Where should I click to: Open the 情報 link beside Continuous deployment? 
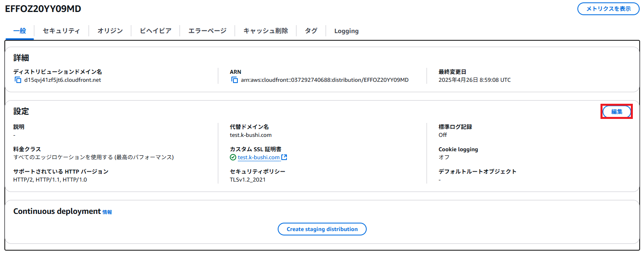107,212
